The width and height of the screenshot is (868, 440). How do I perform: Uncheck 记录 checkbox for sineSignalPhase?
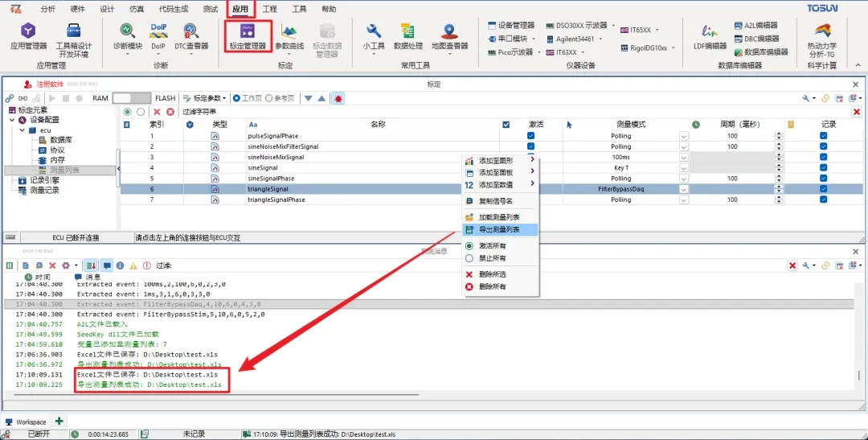[824, 179]
